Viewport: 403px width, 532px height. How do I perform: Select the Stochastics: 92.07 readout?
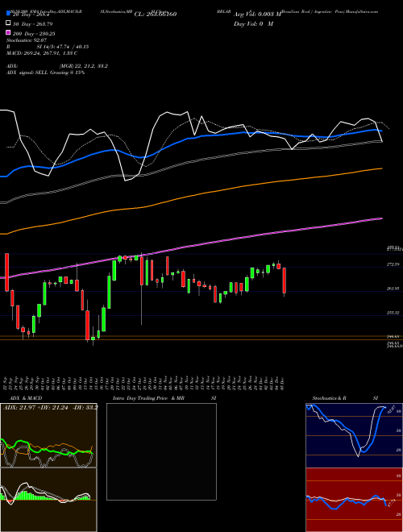tap(27, 40)
